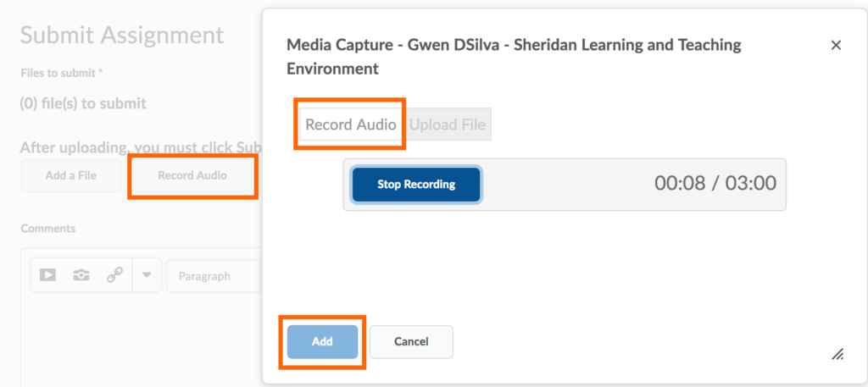Click the chain-link Insert Quicklink icon
This screenshot has height=387, width=868.
pyautogui.click(x=114, y=275)
